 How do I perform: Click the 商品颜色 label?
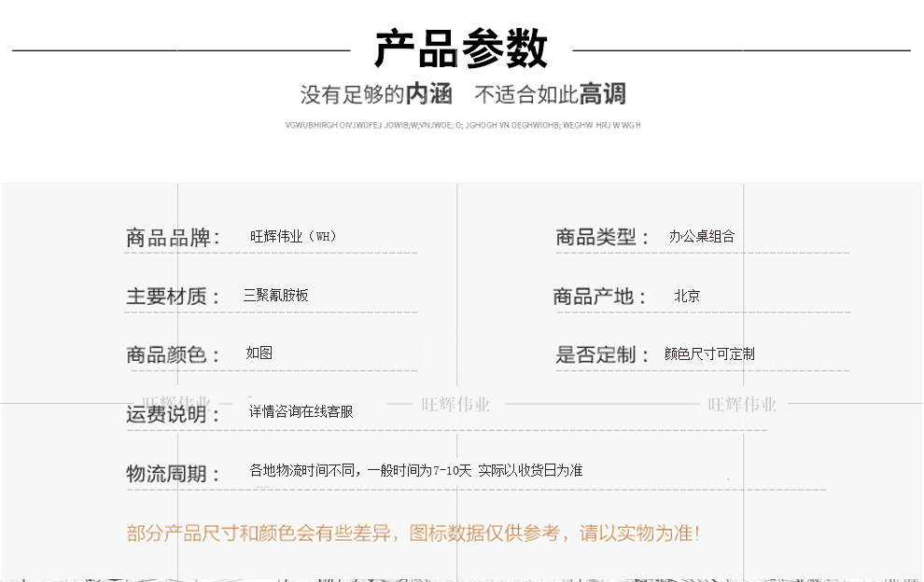point(173,355)
